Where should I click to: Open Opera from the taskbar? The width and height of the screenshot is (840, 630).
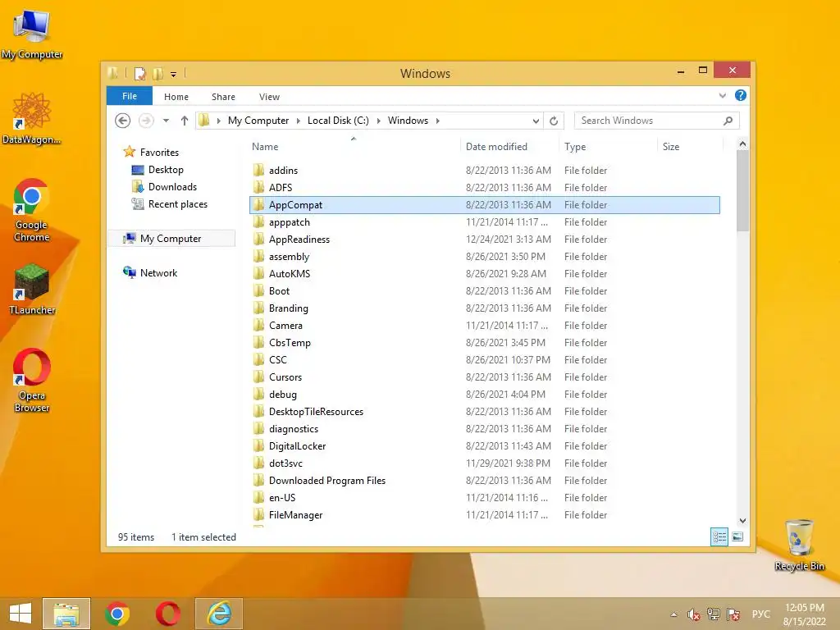[x=167, y=614]
